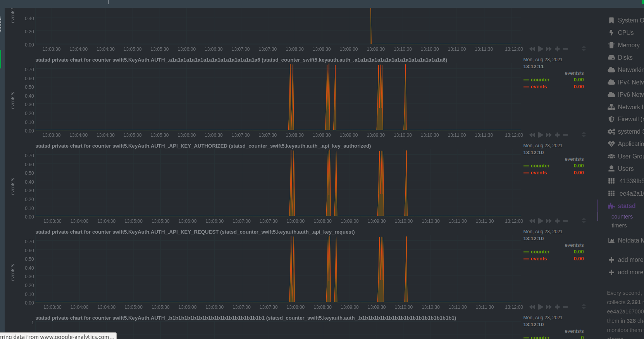Select the Users person icon
The image size is (644, 339).
tap(611, 169)
